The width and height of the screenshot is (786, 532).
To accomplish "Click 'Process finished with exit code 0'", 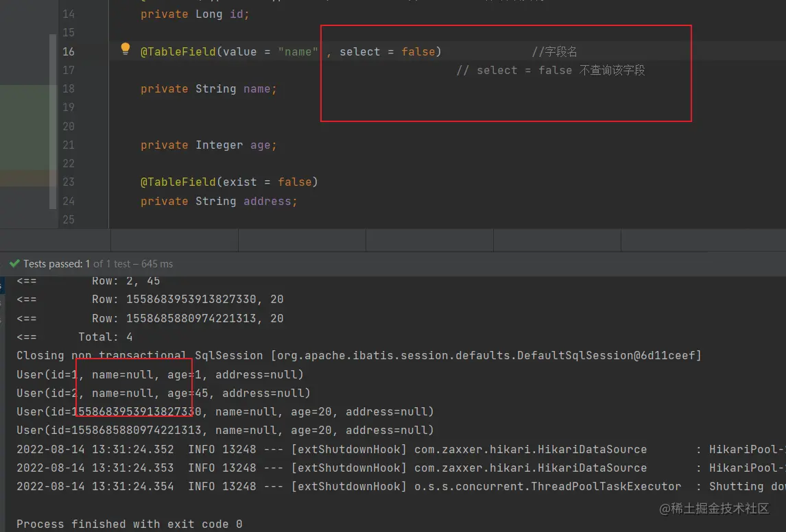I will tap(130, 524).
